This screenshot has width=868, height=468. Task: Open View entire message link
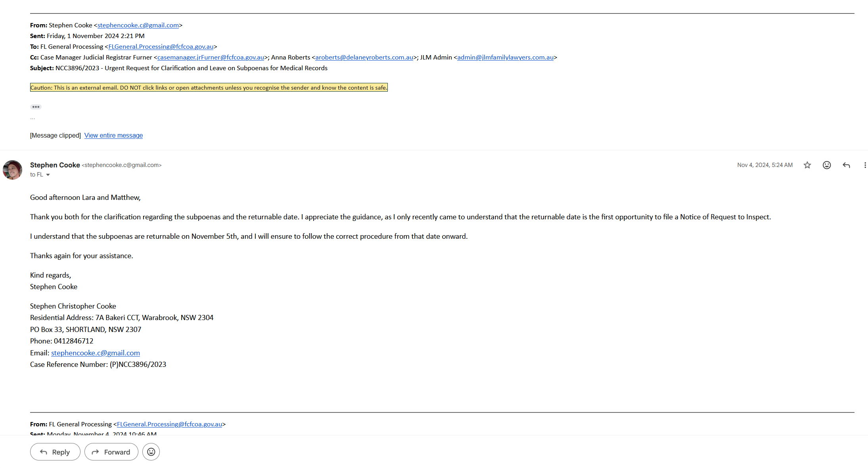point(113,135)
